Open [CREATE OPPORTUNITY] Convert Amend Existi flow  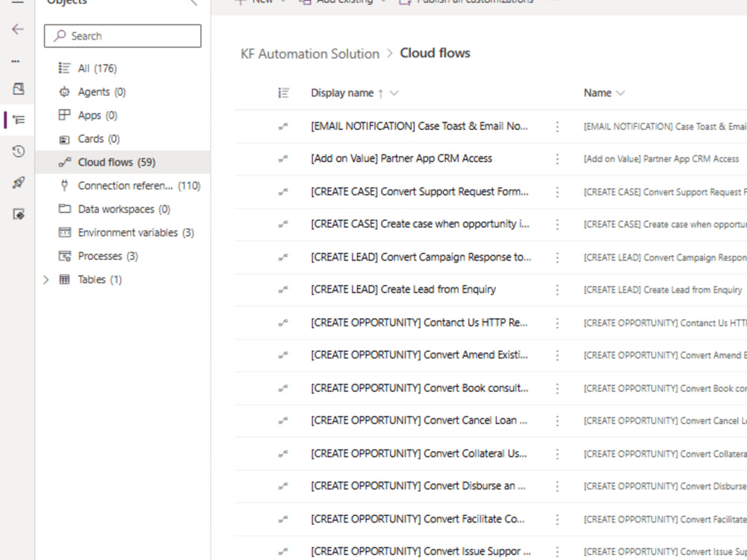tap(419, 355)
